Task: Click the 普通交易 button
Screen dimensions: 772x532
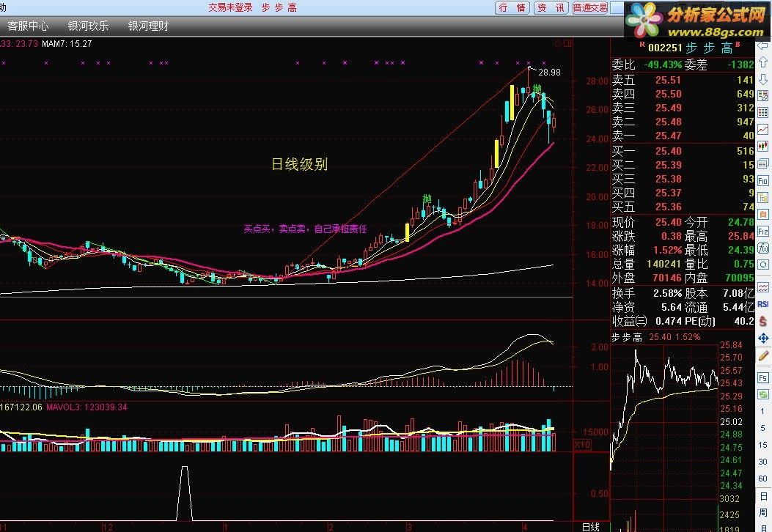Action: [590, 7]
